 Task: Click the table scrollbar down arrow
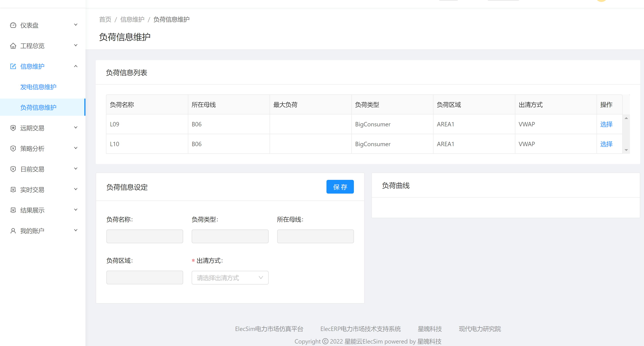(x=626, y=150)
